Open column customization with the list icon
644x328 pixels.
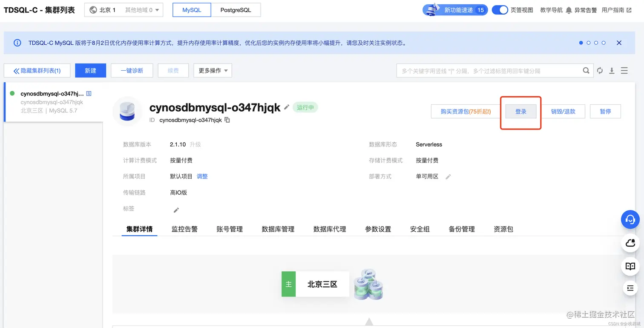624,70
